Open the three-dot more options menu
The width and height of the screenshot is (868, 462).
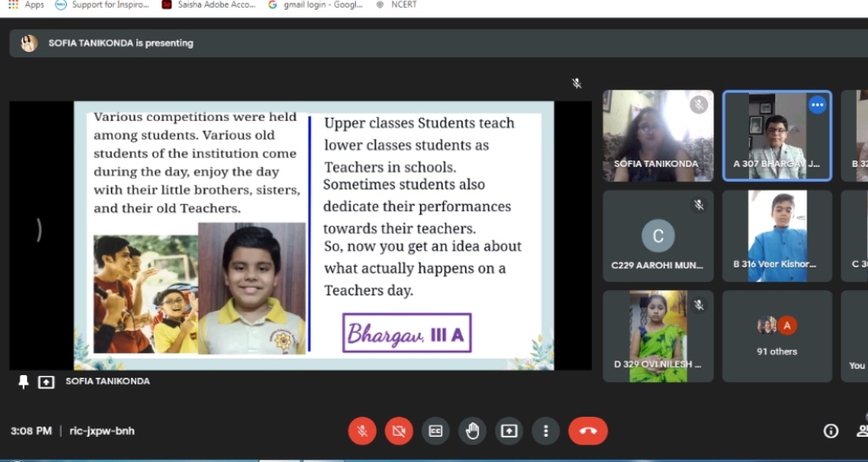click(x=545, y=431)
